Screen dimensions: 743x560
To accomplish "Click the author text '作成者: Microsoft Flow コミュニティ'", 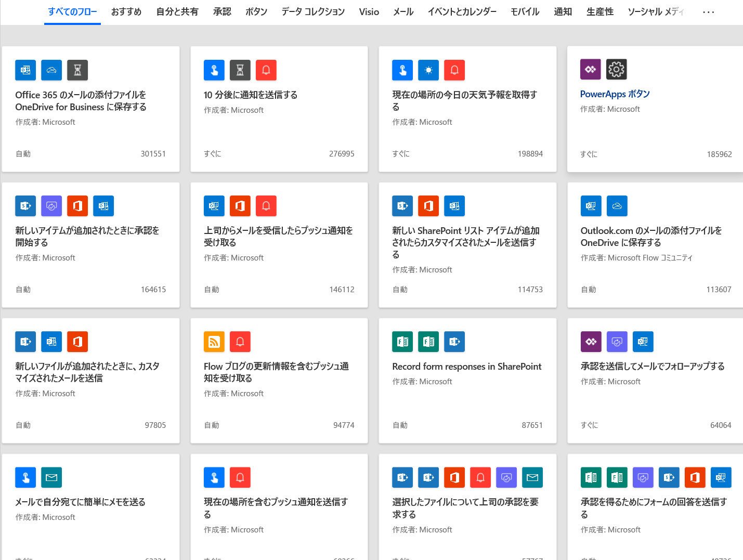I will click(x=636, y=258).
